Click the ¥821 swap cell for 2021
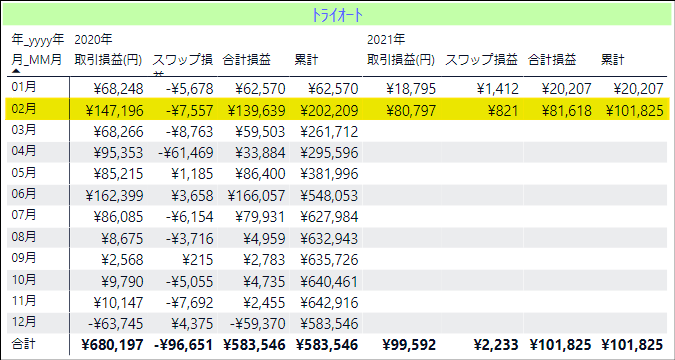This screenshot has height=360, width=675. [x=503, y=111]
